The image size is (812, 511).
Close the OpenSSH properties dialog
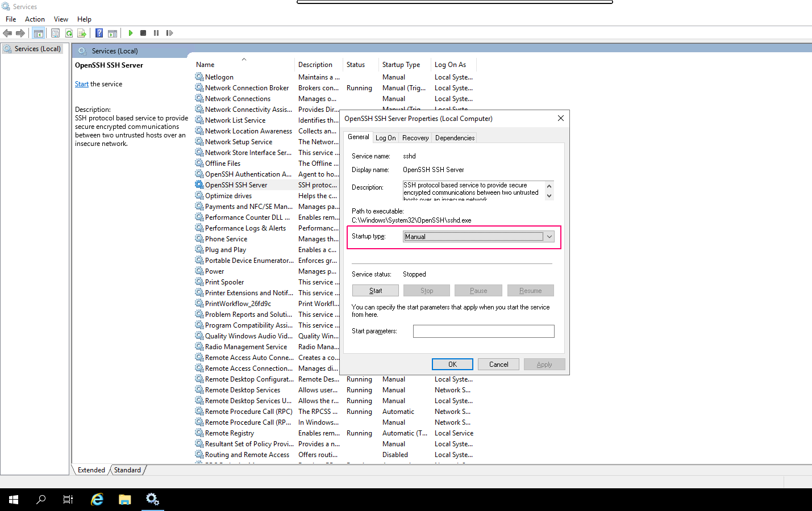(560, 118)
